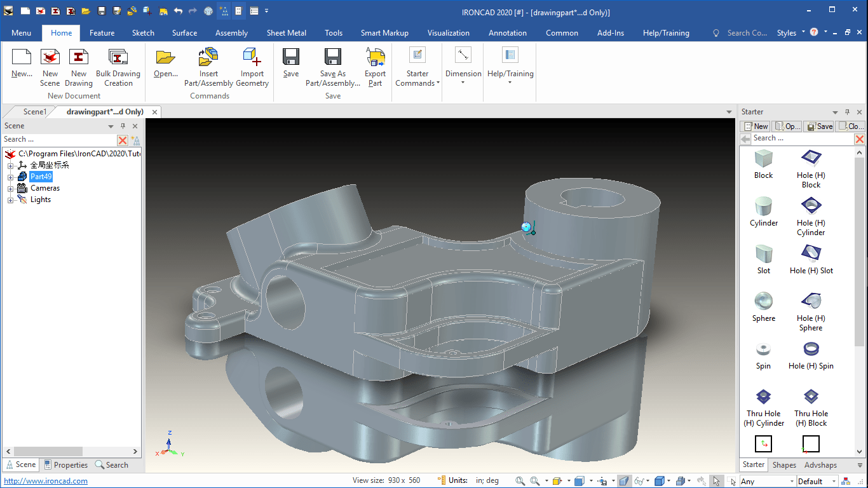Open the Scene1 document tab
Image resolution: width=868 pixels, height=488 pixels.
pyautogui.click(x=35, y=112)
